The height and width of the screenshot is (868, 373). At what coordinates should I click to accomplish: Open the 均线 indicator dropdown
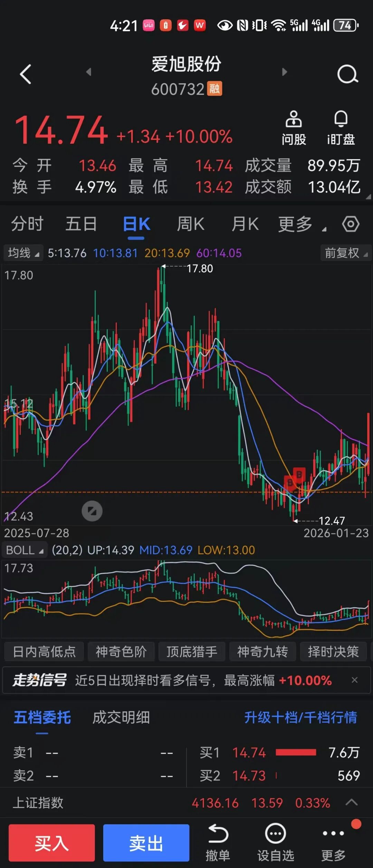coord(23,253)
